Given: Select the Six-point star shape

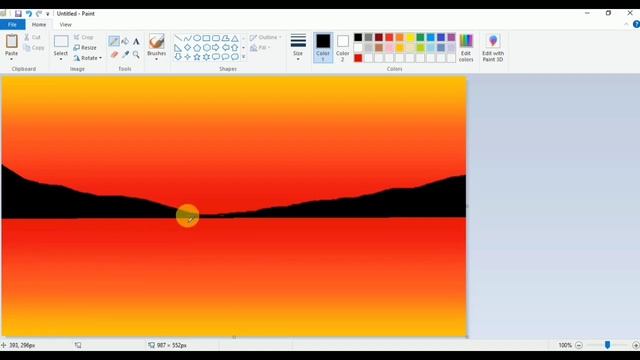Looking at the screenshot, I should (x=207, y=57).
